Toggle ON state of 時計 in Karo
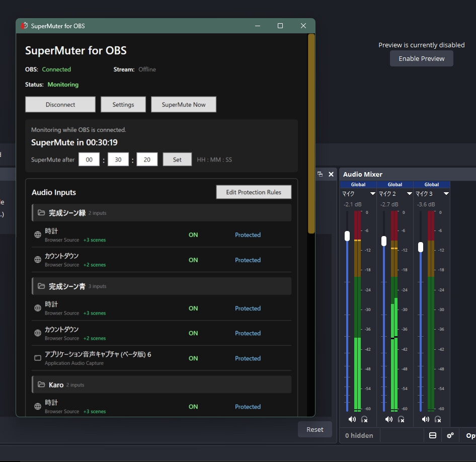476x462 pixels. (193, 407)
